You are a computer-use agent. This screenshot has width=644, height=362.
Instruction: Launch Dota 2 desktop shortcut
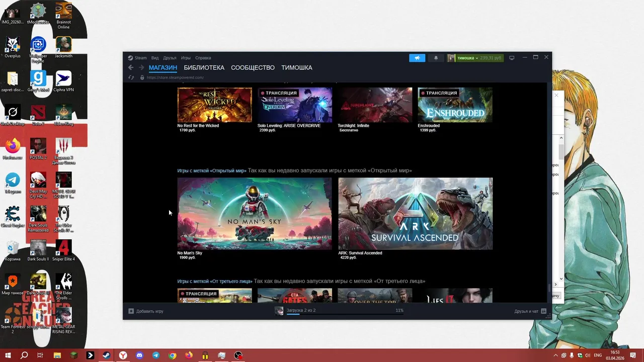[x=38, y=115]
